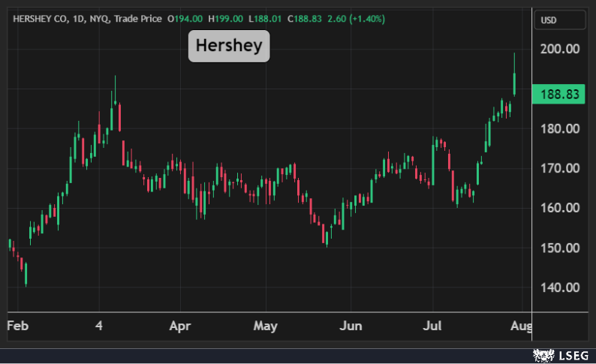
Task: Click the +1.40% change value in header
Action: pyautogui.click(x=348, y=18)
